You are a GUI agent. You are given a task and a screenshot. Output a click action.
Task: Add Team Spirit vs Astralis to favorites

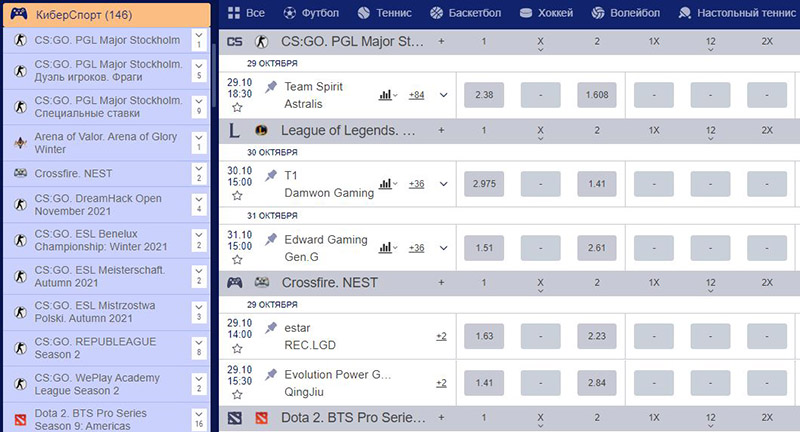237,108
